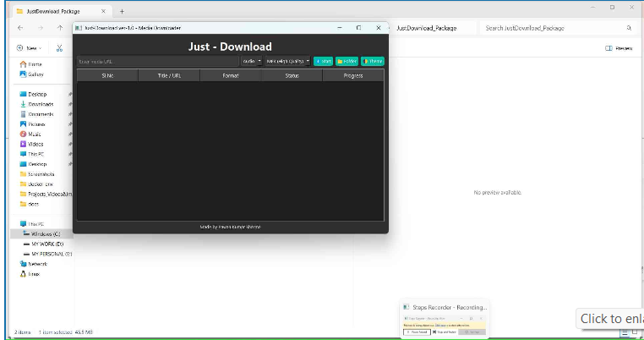Toggle the Preview pane button
Viewport: 644px width, 340px height.
tap(619, 48)
